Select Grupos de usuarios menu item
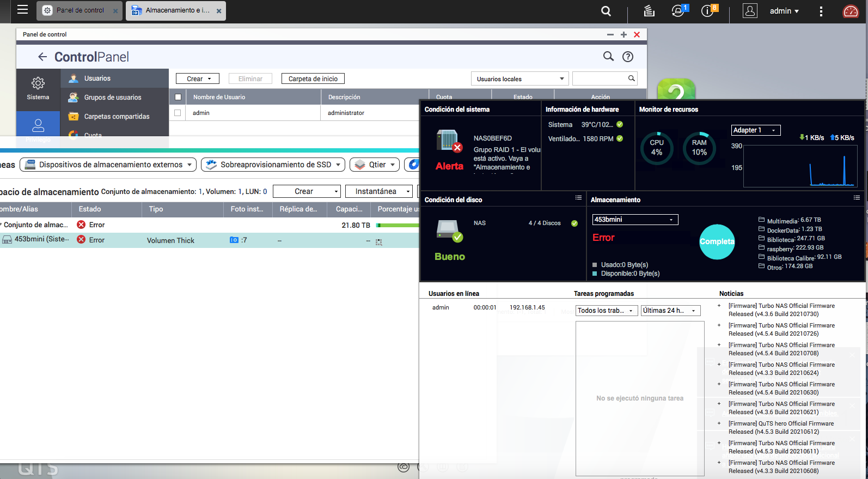868x479 pixels. pos(112,98)
